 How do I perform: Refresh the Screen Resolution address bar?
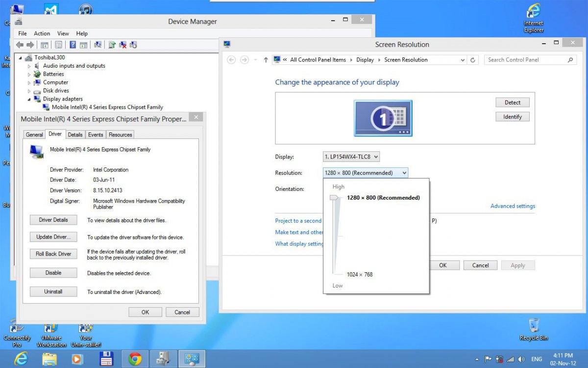tap(473, 60)
